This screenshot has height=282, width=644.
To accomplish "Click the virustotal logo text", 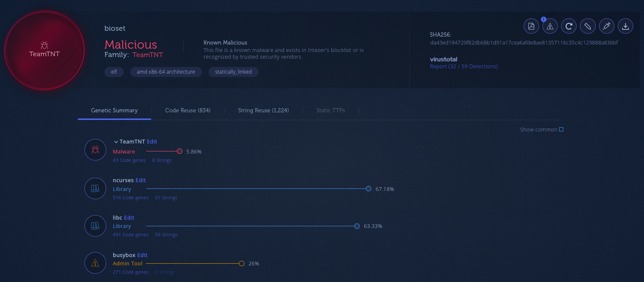I will pyautogui.click(x=444, y=59).
